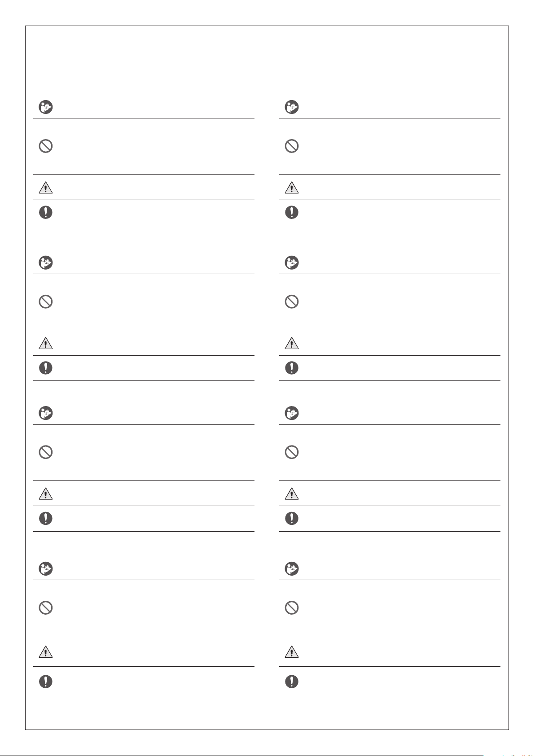Click the read-manual icon in the bottom right section
Screen dimensions: 535x756
292,569
